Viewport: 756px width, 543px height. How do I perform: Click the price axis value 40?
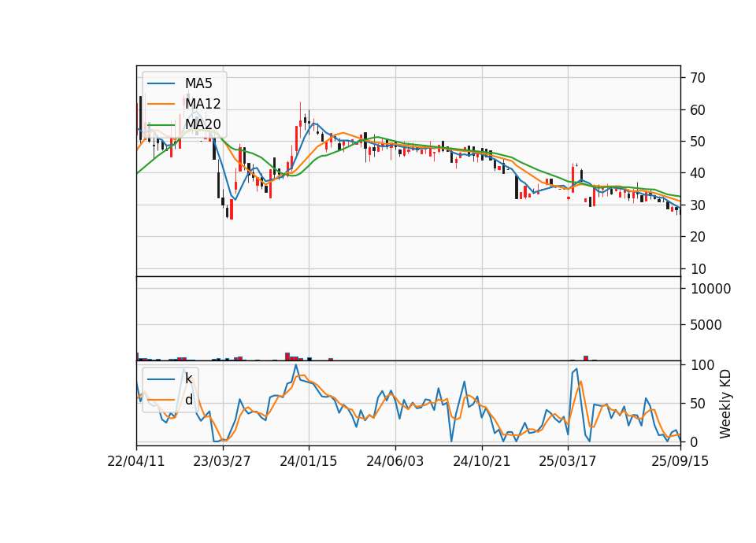coord(698,173)
